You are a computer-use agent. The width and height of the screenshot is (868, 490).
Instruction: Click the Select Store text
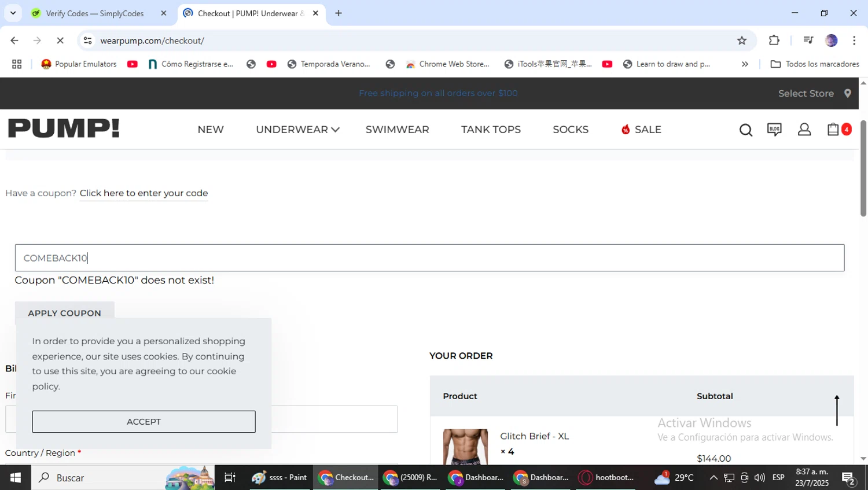pyautogui.click(x=806, y=93)
